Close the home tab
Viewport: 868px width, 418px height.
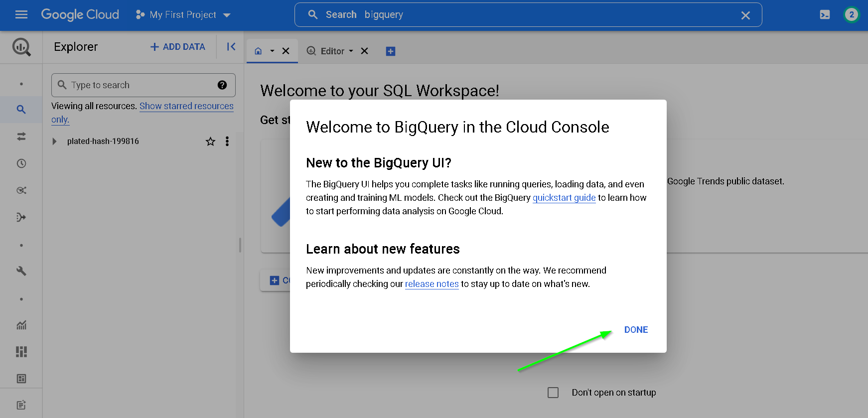tap(286, 51)
